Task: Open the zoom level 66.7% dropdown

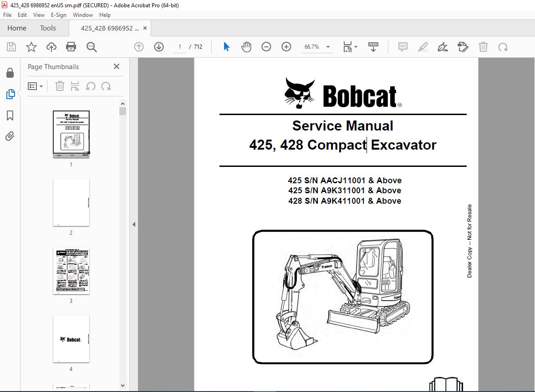Action: click(328, 47)
